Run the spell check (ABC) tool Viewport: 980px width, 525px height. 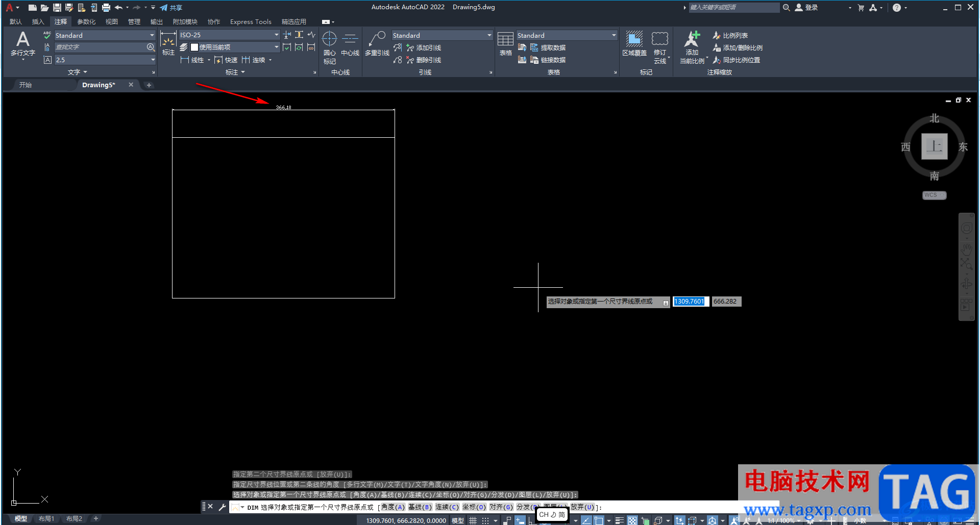coord(47,35)
